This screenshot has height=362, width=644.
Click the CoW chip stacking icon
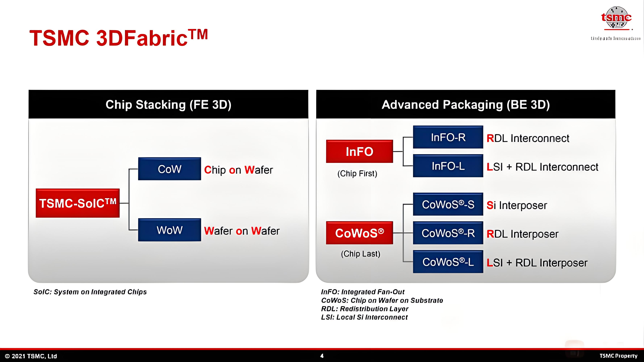[x=169, y=169]
